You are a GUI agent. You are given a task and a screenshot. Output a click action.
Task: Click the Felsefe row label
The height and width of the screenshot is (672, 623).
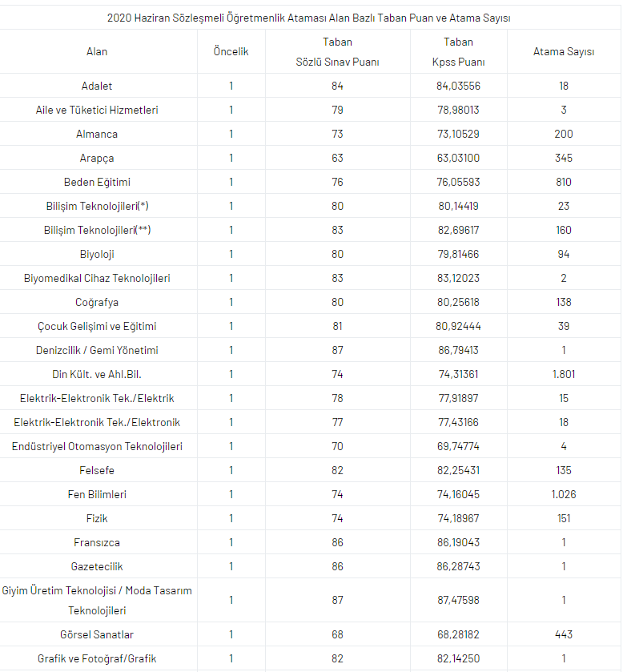pyautogui.click(x=97, y=470)
